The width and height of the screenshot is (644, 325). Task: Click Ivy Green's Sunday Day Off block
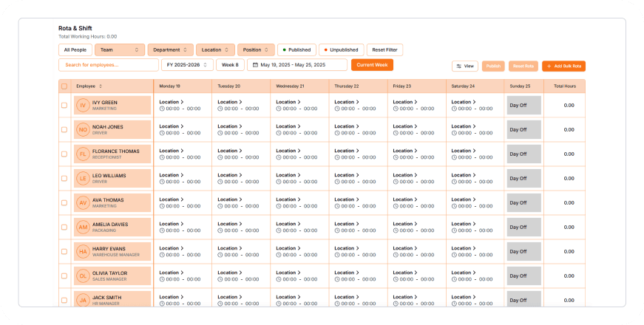(x=523, y=106)
